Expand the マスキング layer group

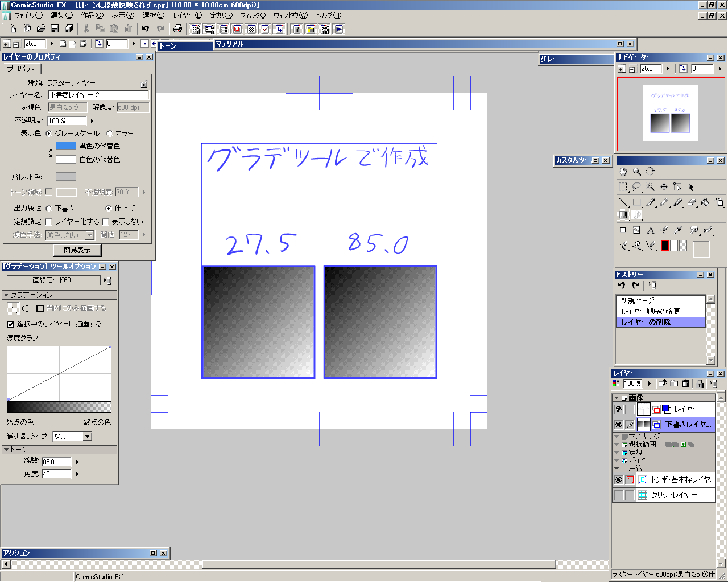(617, 436)
